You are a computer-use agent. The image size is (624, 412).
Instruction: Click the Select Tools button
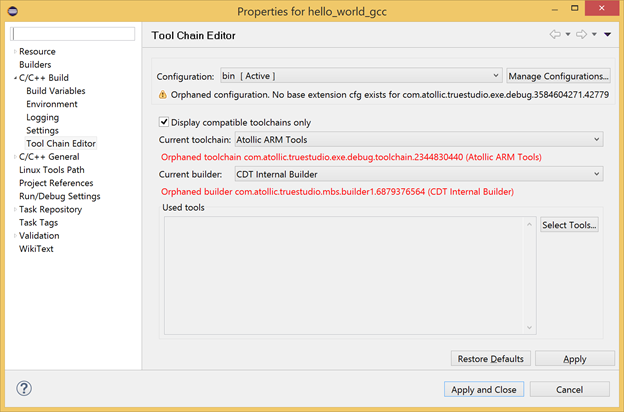569,225
